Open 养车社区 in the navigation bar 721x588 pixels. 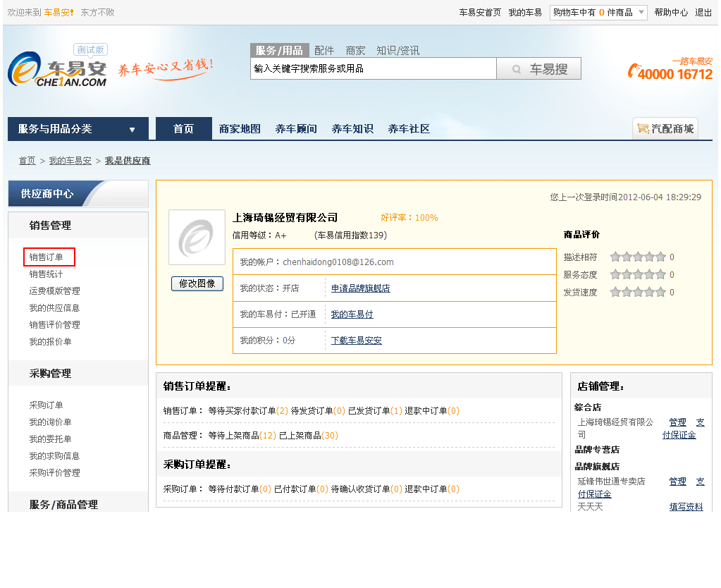pos(409,129)
